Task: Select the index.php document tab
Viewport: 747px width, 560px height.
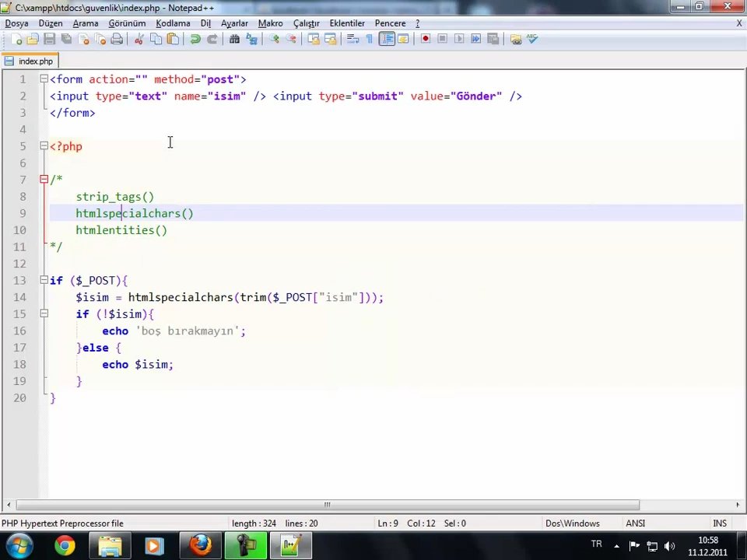Action: point(30,61)
